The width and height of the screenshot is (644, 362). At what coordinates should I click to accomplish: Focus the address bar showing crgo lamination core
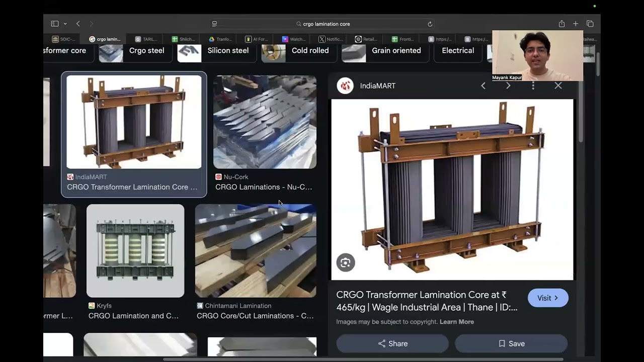click(x=322, y=24)
